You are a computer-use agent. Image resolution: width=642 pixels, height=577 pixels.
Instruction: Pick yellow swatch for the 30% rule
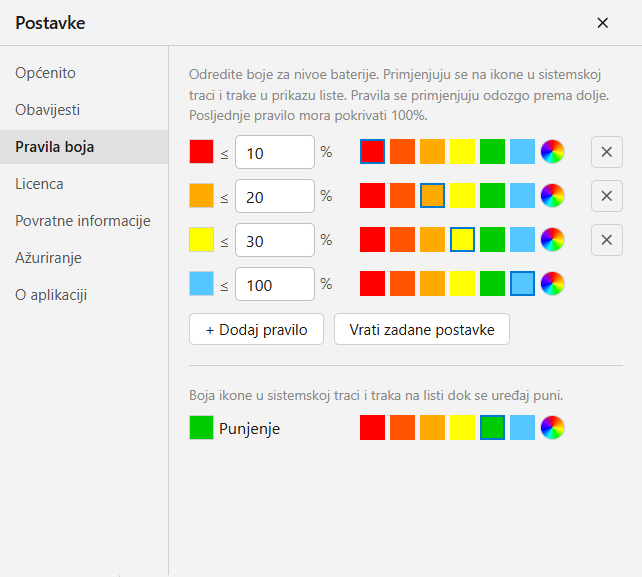tap(462, 240)
